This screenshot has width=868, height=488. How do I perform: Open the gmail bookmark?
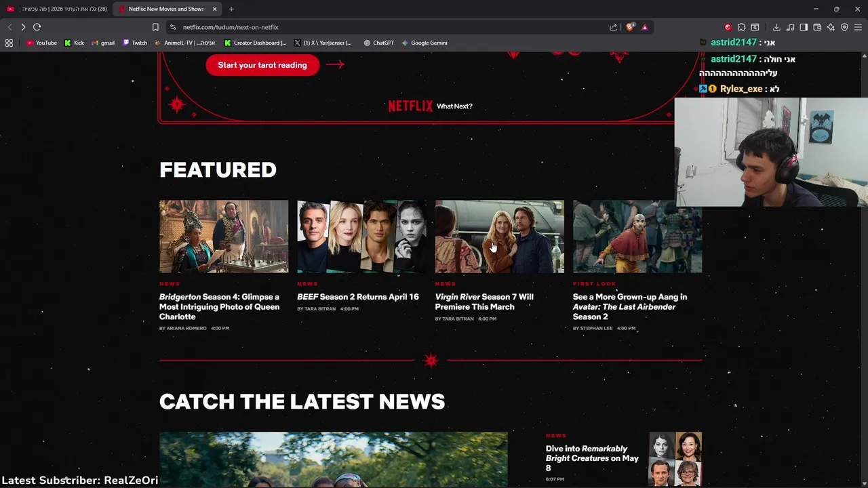103,43
